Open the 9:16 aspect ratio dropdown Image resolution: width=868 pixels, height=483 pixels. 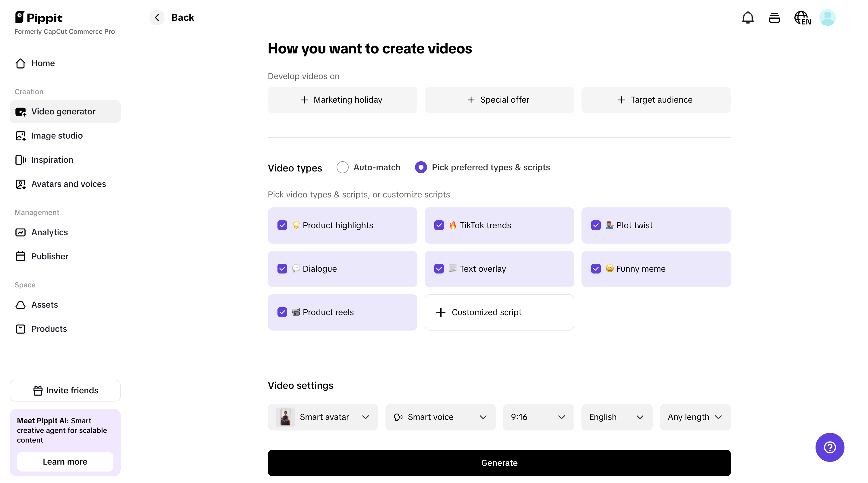pos(538,417)
